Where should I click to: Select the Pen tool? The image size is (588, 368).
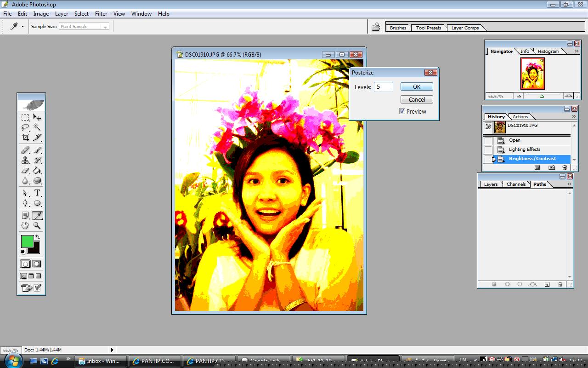point(25,203)
